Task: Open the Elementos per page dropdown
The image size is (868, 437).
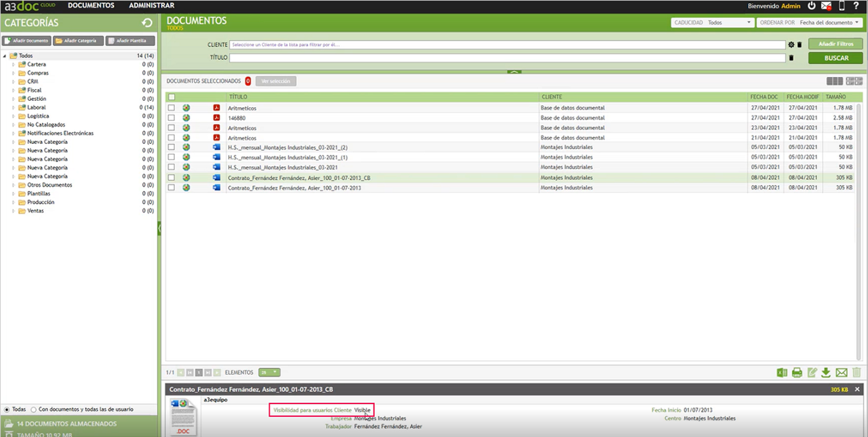Action: coord(269,372)
